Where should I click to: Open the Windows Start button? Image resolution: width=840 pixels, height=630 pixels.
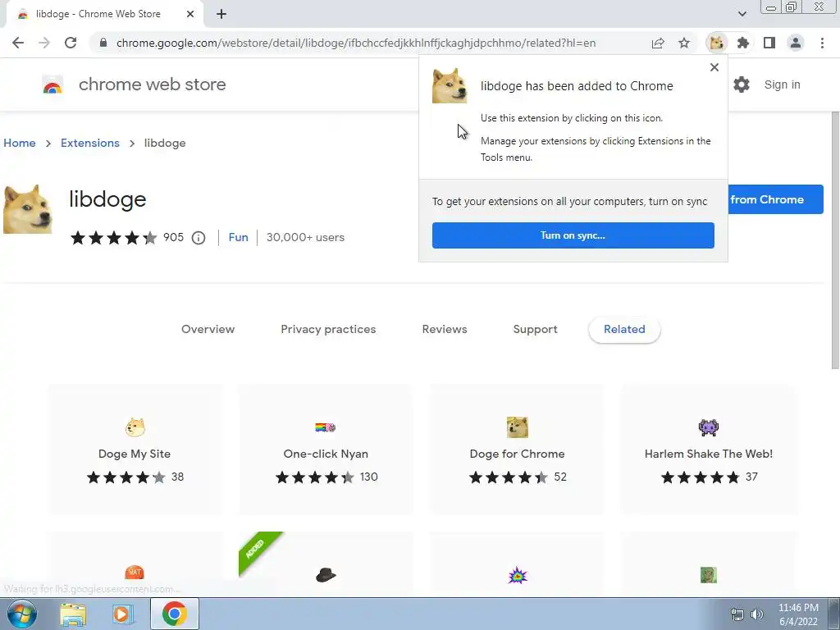point(22,614)
